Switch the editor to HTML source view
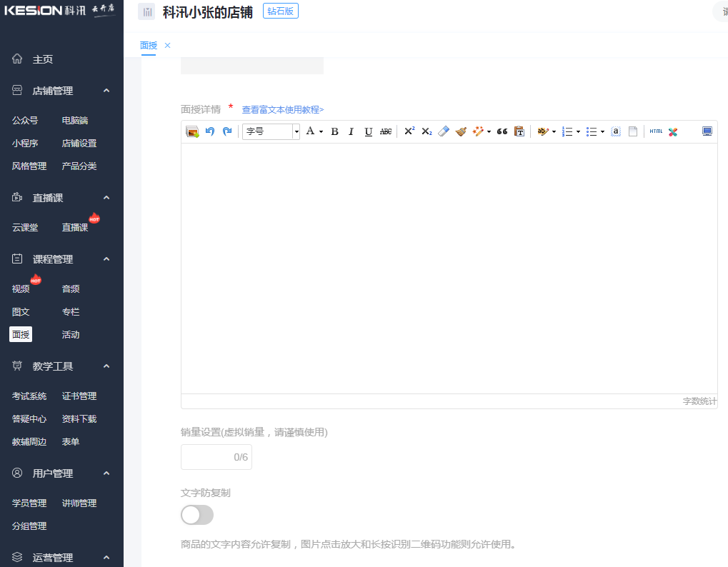 (x=655, y=131)
